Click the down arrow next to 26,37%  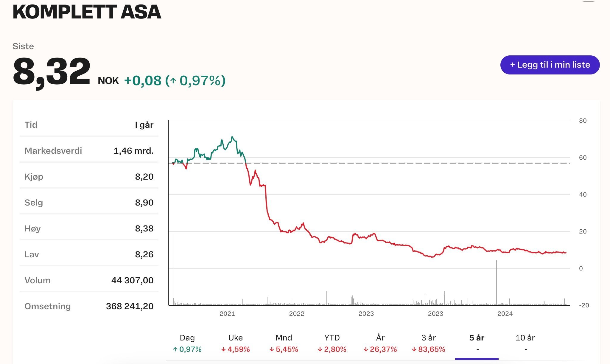(366, 349)
